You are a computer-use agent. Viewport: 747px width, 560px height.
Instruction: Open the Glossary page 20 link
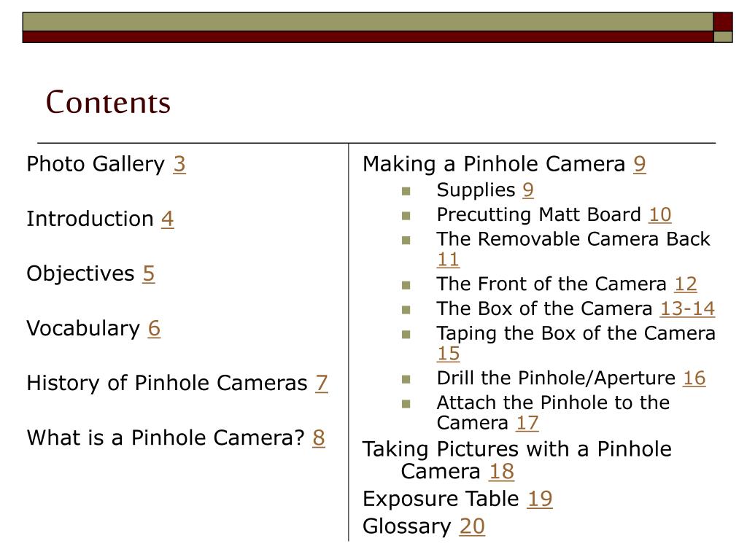click(472, 526)
